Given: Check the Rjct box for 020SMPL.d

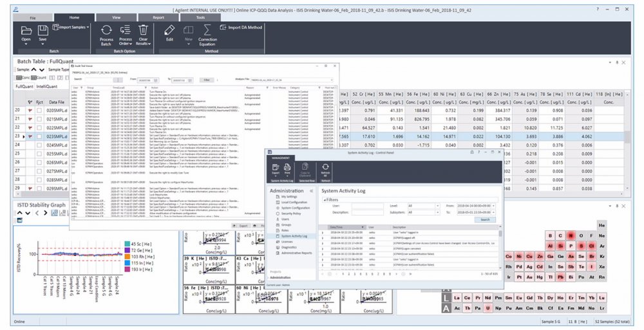Looking at the screenshot, I should [39, 111].
